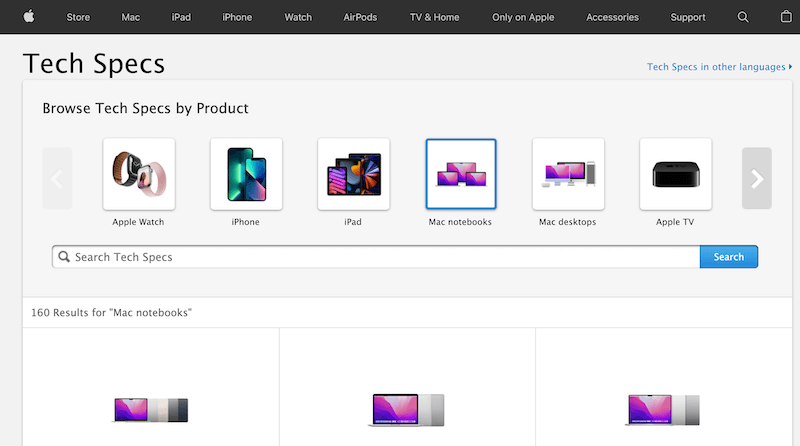The image size is (800, 446).
Task: Click the iPhone label under product tile
Action: click(x=245, y=222)
